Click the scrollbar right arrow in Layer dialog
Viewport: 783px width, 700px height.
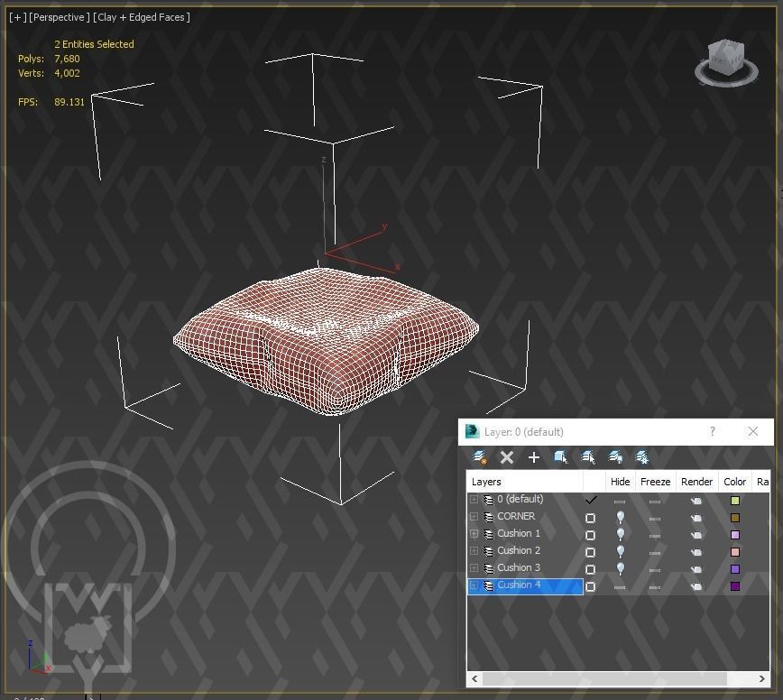761,678
